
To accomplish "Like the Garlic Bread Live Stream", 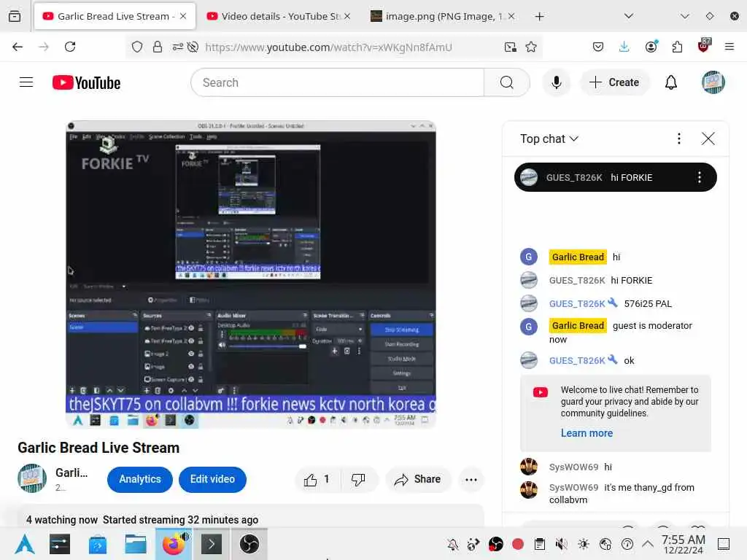I will [x=317, y=480].
